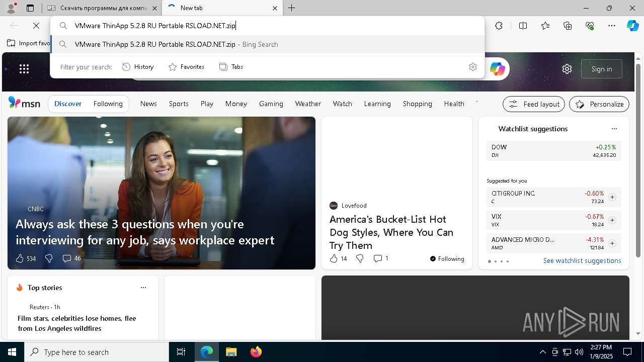The width and height of the screenshot is (644, 362).
Task: Click the Copilot icon in the search box
Action: pos(497,69)
